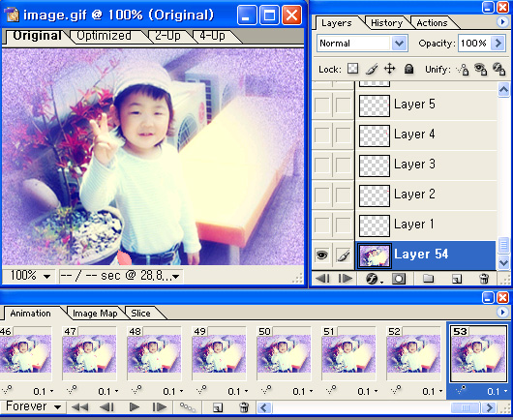Play the animation
513x420 pixels.
(x=134, y=407)
